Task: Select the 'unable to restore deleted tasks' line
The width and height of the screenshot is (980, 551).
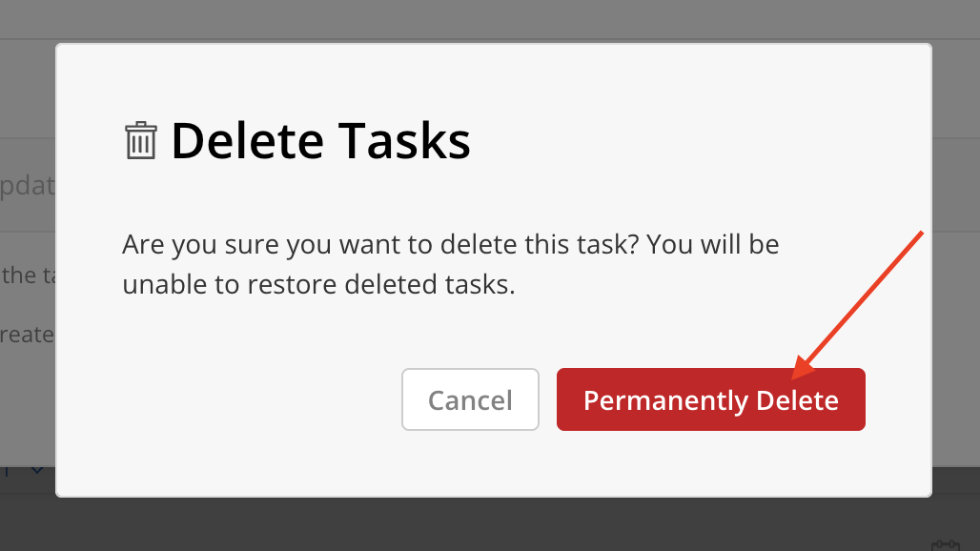Action: point(318,284)
